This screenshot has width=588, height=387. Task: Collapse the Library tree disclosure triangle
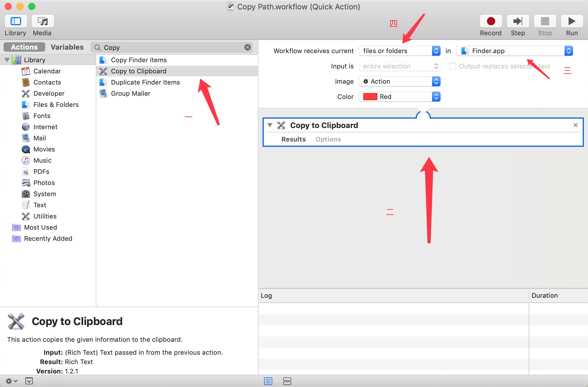click(x=7, y=60)
